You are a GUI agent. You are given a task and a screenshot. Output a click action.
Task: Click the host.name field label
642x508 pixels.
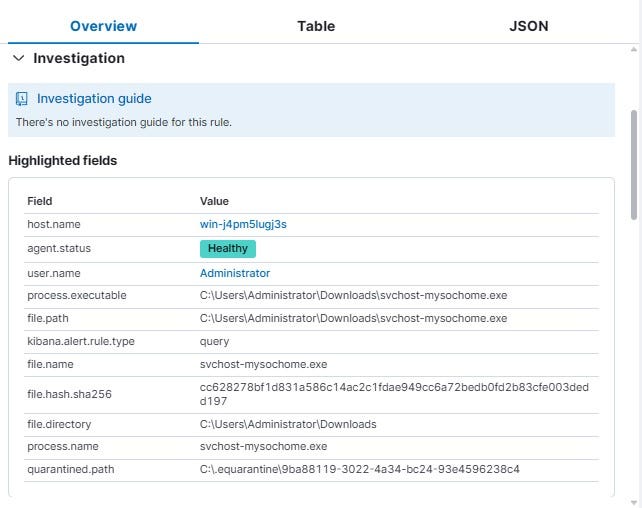(54, 224)
